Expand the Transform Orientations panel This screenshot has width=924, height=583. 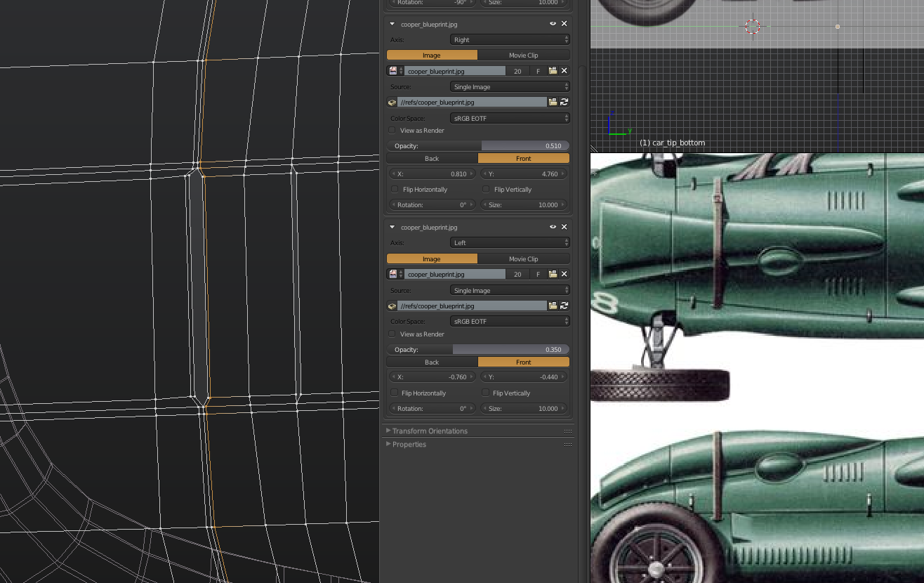coord(429,431)
